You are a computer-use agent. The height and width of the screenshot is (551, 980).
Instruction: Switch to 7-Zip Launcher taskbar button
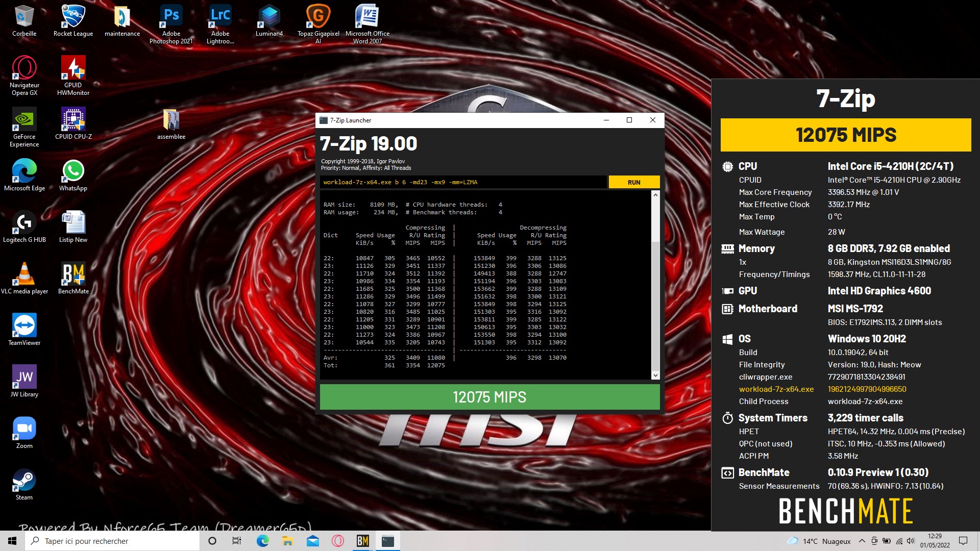(388, 541)
